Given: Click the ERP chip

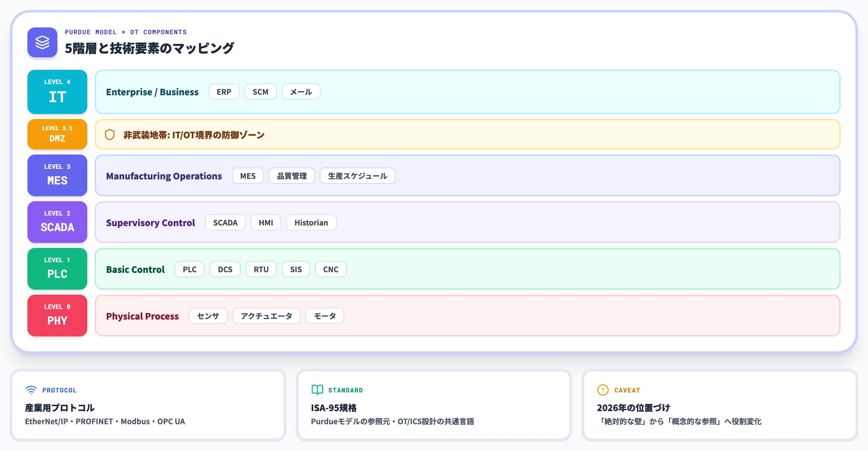Looking at the screenshot, I should (224, 92).
